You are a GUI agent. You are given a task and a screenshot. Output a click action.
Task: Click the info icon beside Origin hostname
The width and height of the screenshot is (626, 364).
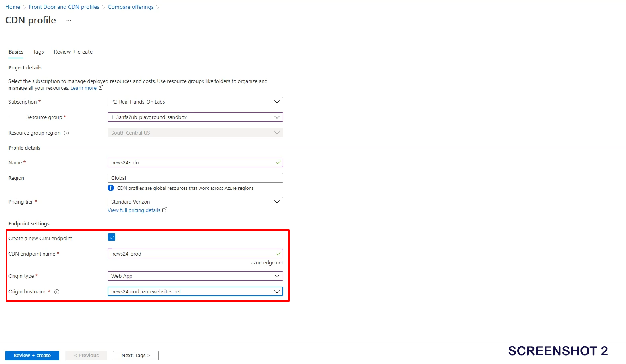pos(57,292)
